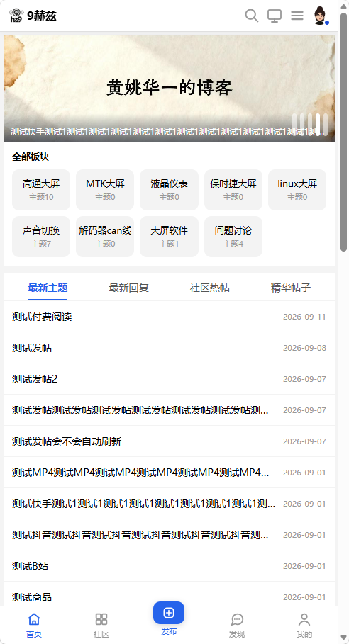
Task: Switch to 最新回复 tab
Action: coord(128,288)
